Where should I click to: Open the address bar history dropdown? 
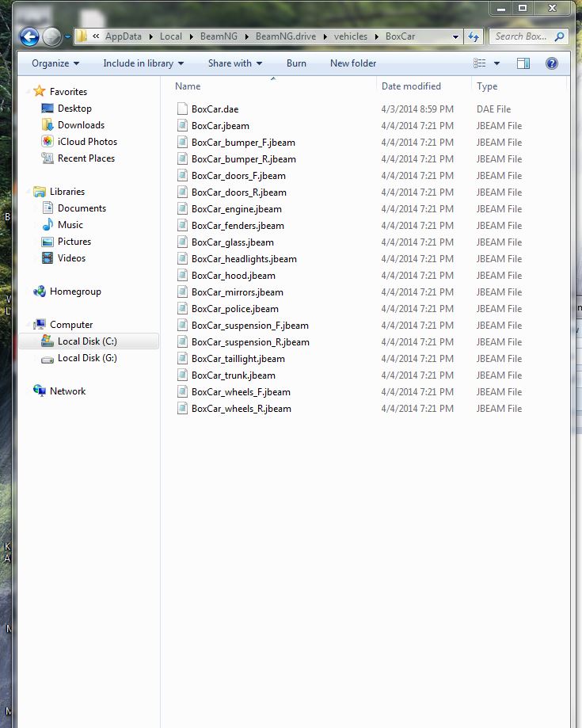(x=455, y=36)
